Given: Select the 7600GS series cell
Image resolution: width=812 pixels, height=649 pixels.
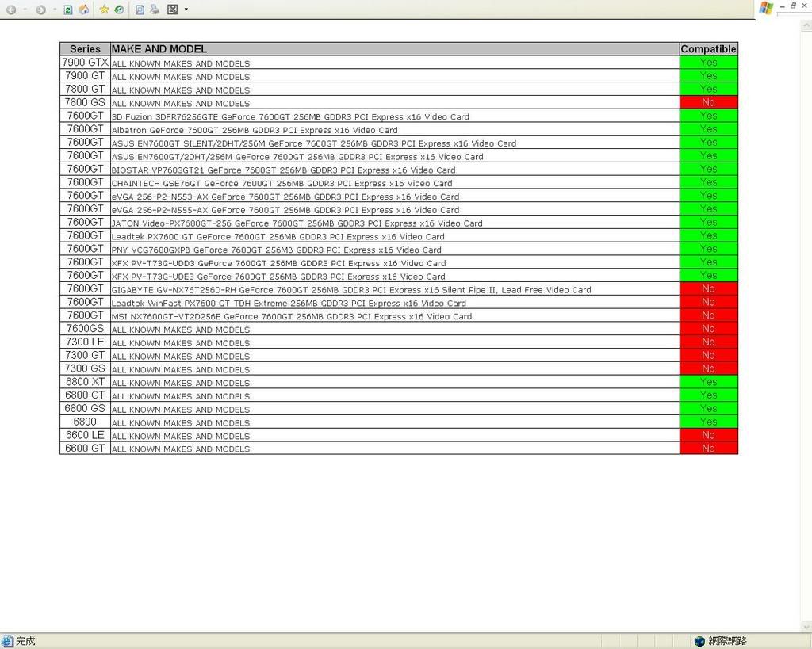Looking at the screenshot, I should point(85,329).
